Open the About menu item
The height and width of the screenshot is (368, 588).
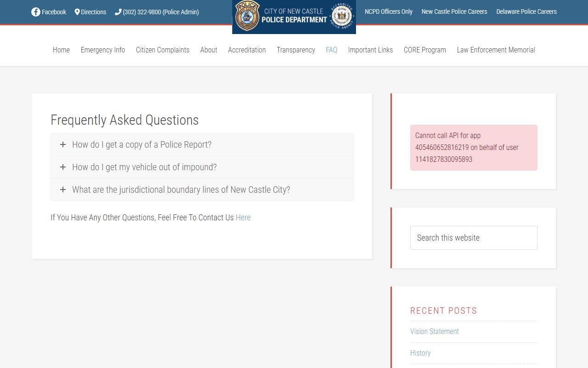pos(209,50)
